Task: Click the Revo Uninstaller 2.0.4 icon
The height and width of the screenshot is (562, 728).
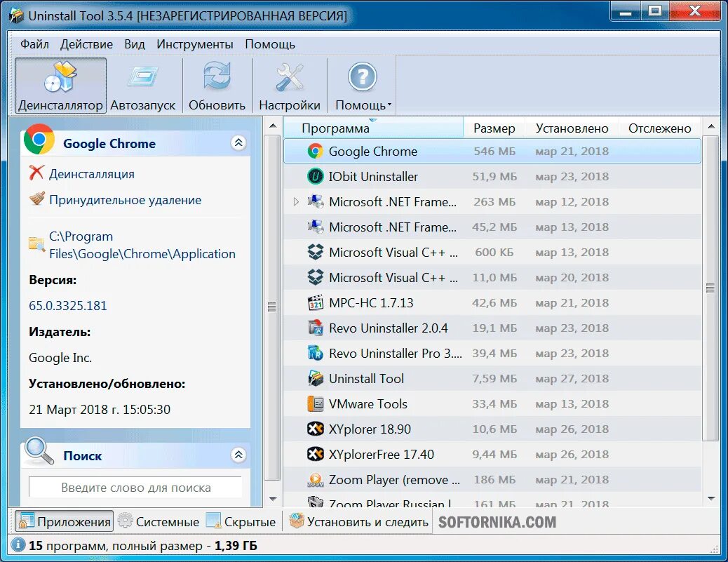Action: pos(315,328)
